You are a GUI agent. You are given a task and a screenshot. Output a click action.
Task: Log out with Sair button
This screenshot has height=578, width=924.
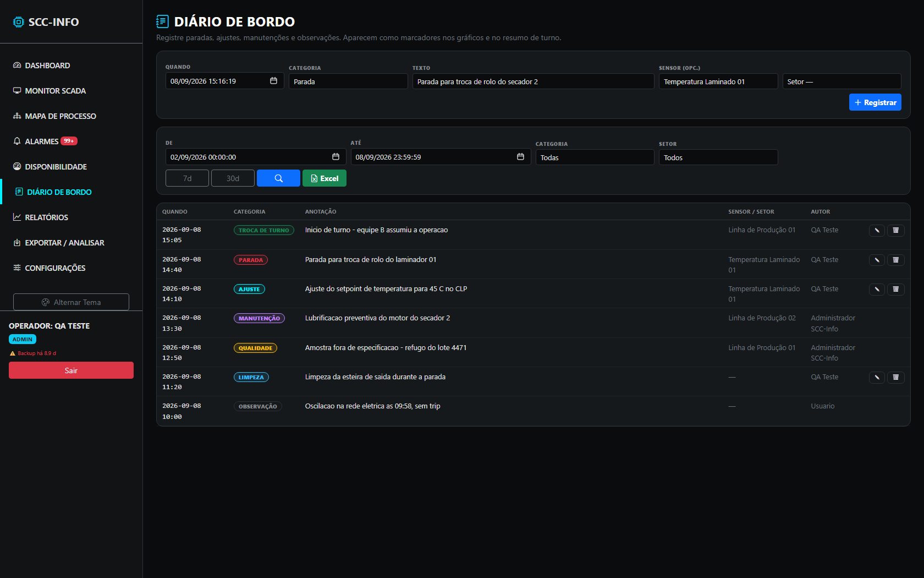click(x=71, y=370)
